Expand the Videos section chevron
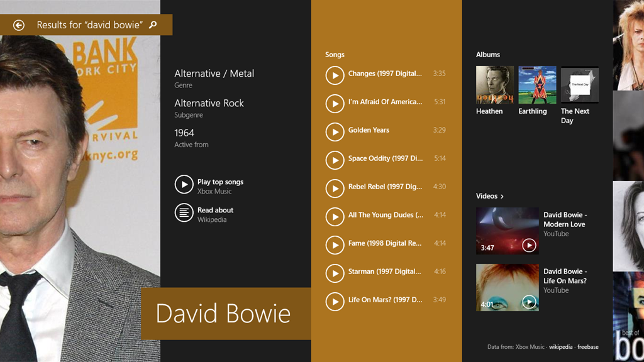The height and width of the screenshot is (362, 644). click(502, 197)
